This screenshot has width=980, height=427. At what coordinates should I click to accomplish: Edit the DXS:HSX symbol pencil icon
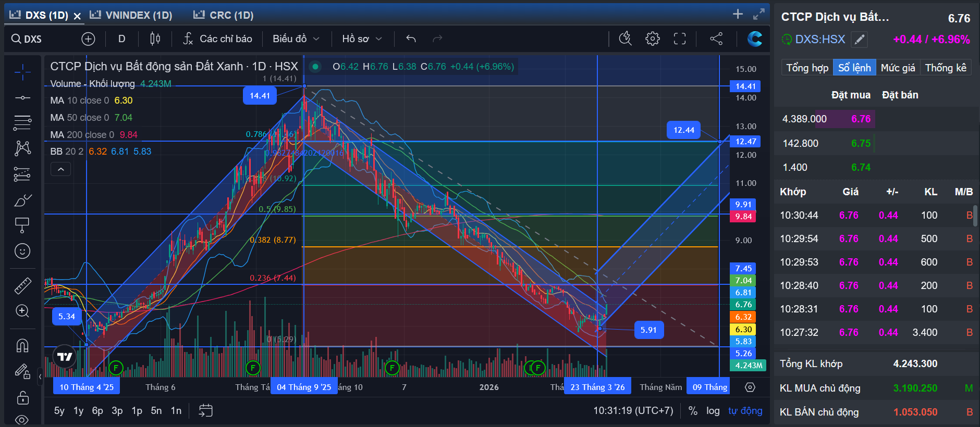[x=859, y=39]
